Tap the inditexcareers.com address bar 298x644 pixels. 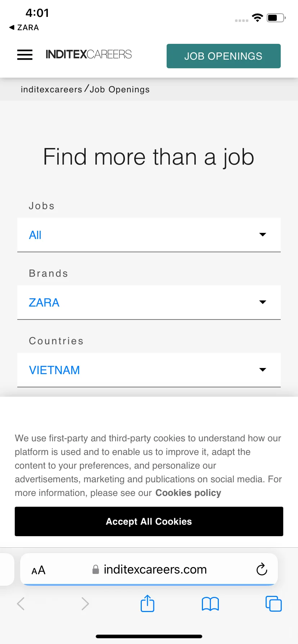point(149,569)
